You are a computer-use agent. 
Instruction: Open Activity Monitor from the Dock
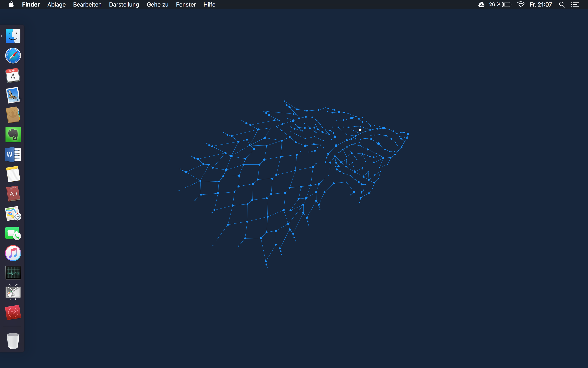pyautogui.click(x=13, y=273)
